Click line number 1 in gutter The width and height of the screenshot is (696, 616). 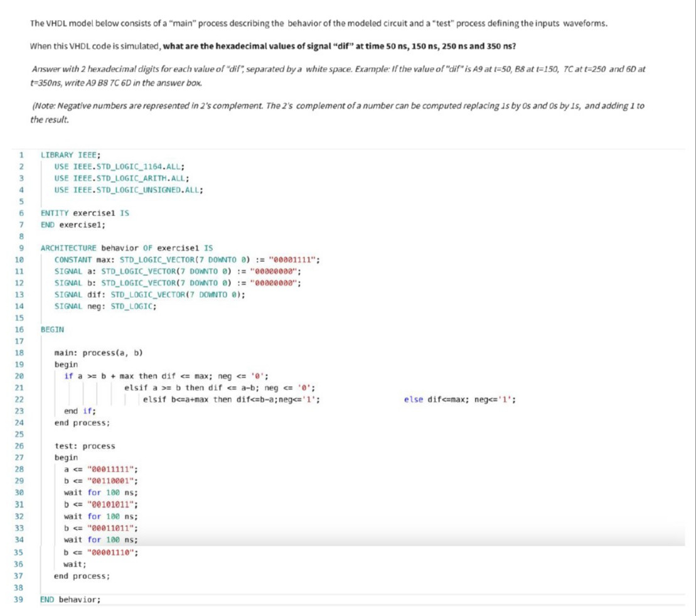(x=21, y=155)
